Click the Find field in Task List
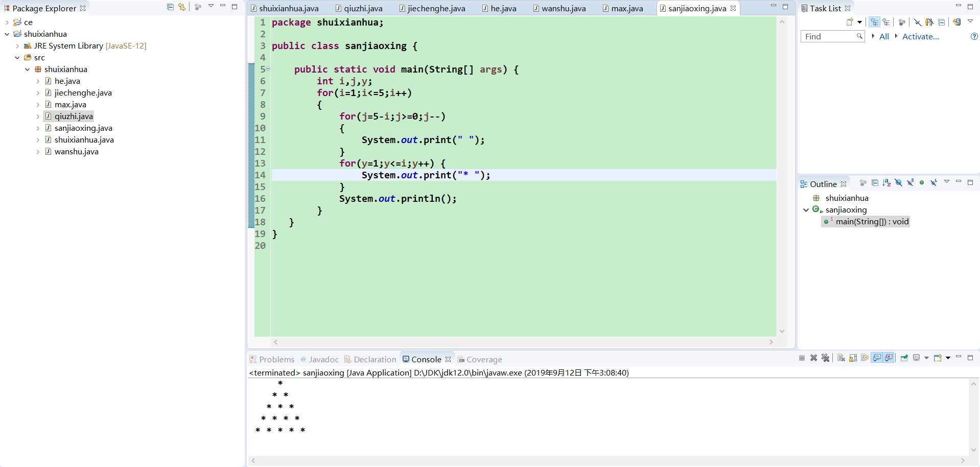The width and height of the screenshot is (980, 467). [x=832, y=36]
